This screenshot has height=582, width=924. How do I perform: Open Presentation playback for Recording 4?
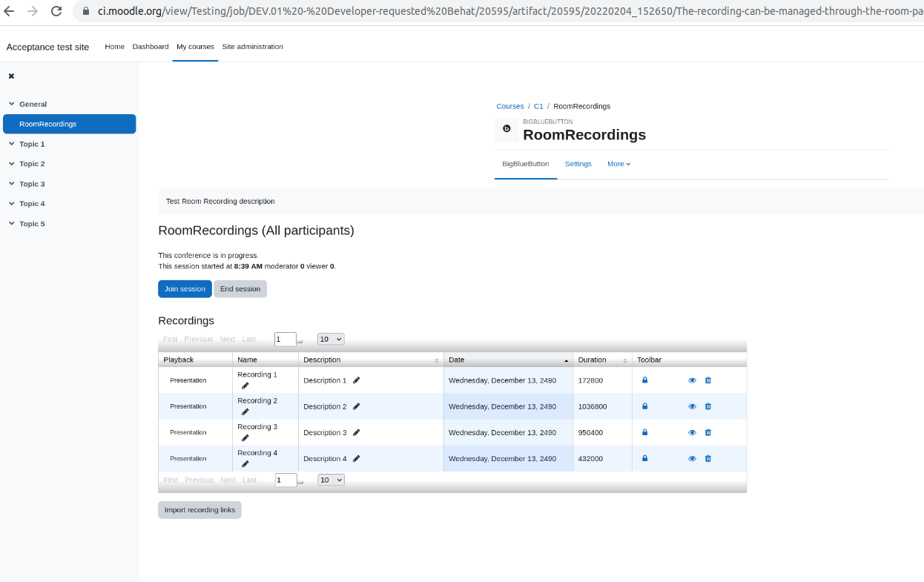(188, 458)
